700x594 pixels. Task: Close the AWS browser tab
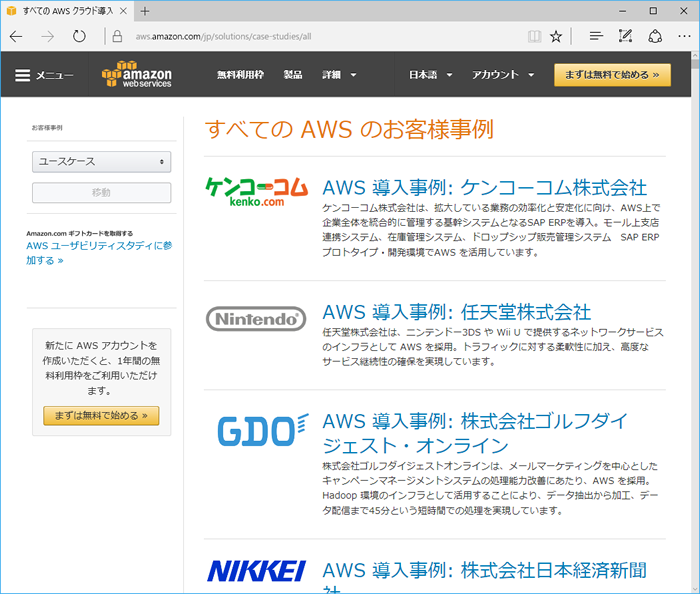pos(122,11)
